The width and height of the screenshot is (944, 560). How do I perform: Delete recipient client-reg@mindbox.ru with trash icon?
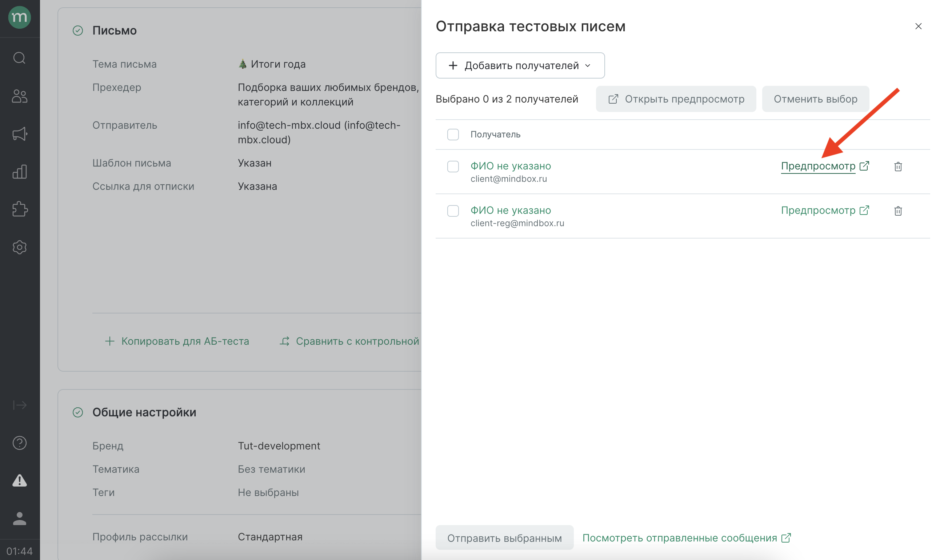click(x=898, y=211)
